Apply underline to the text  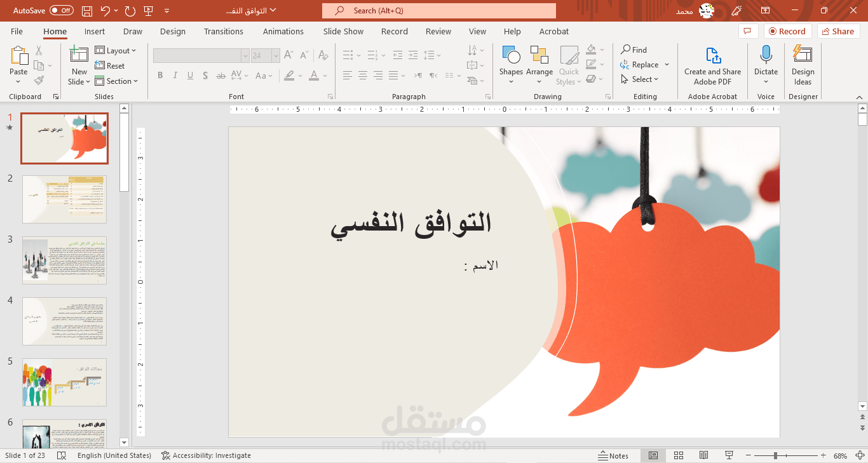click(x=190, y=75)
